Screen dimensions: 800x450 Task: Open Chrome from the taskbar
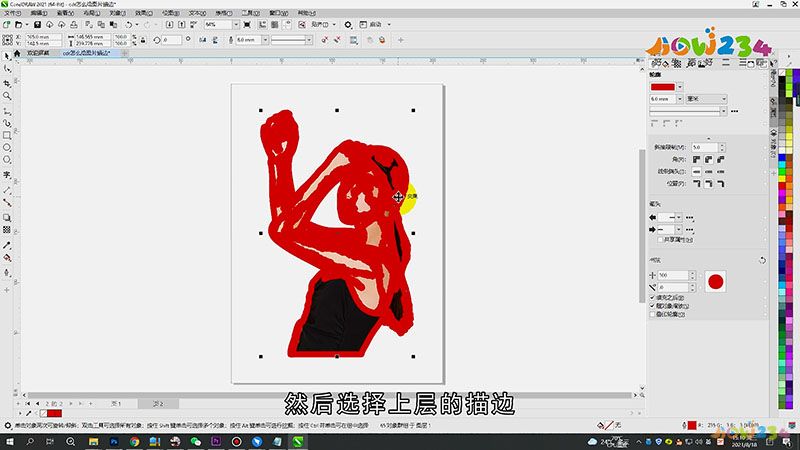134,441
